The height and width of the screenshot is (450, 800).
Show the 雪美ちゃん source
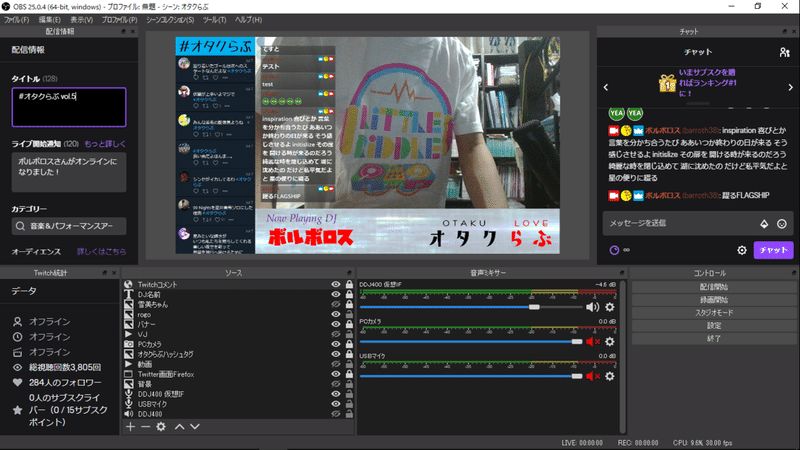[336, 305]
